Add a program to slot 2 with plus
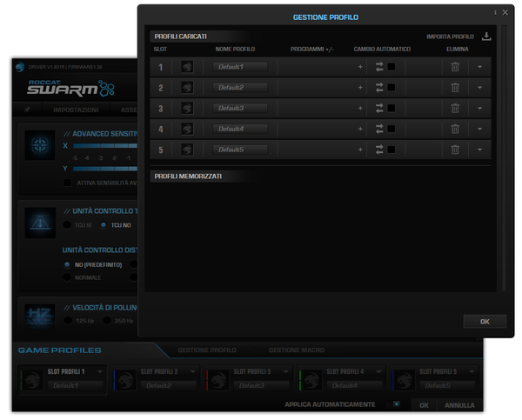This screenshot has width=522, height=420. pyautogui.click(x=360, y=88)
